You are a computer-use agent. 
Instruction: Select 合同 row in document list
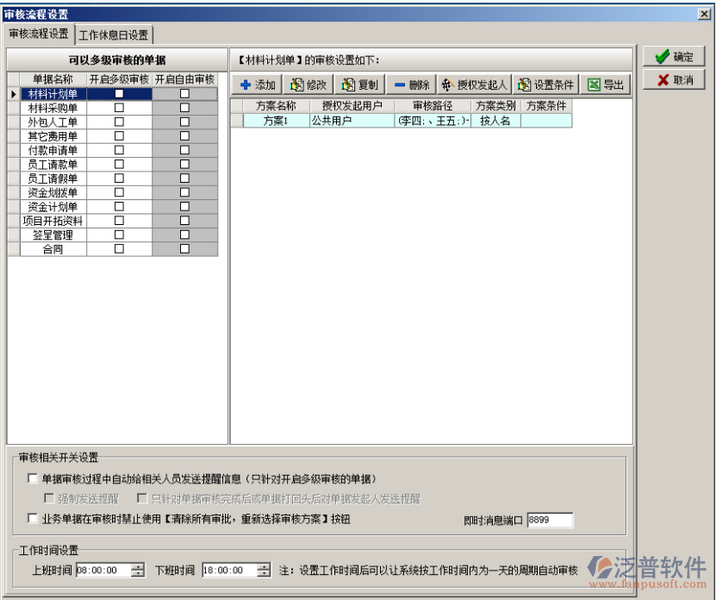coord(53,249)
